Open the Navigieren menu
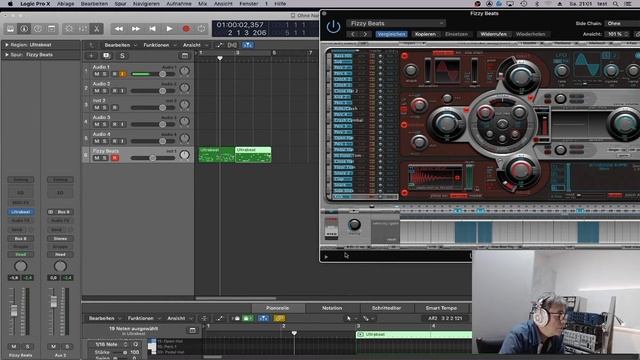Screen dimensions: 640x360 (146, 4)
